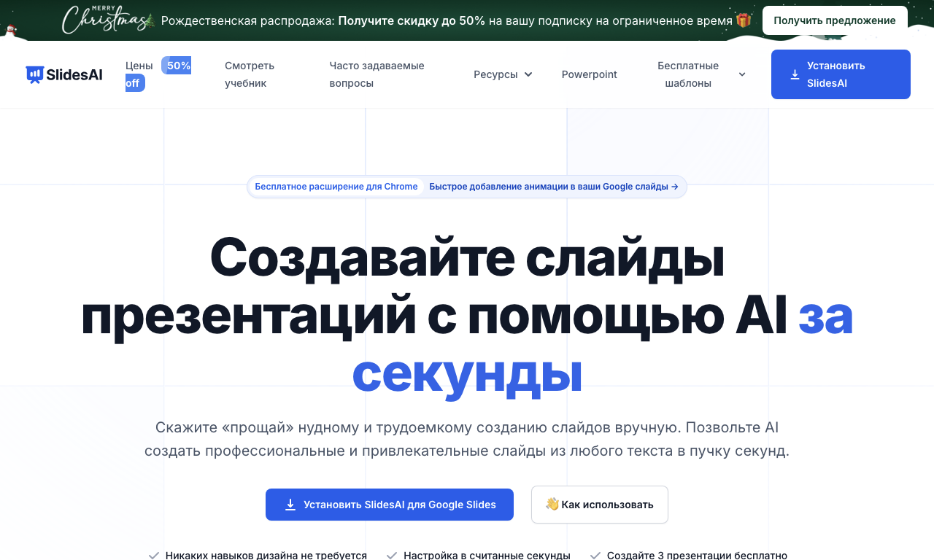Image resolution: width=934 pixels, height=560 pixels.
Task: Click the Рождественская распродажа banner text
Action: [x=447, y=20]
